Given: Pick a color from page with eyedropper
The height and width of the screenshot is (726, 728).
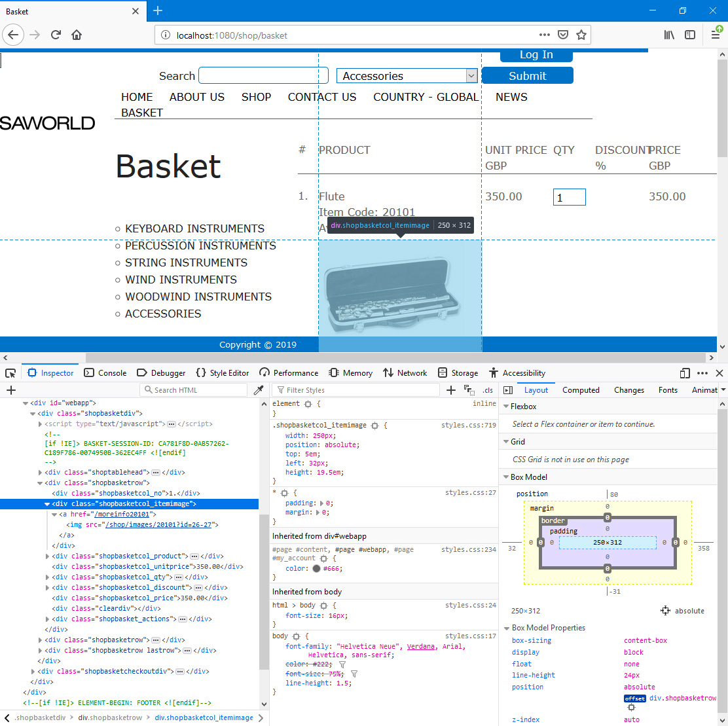Looking at the screenshot, I should click(259, 390).
